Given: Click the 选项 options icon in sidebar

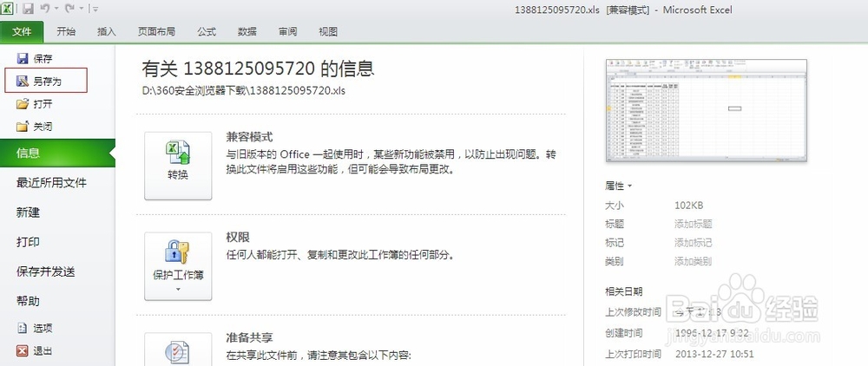Looking at the screenshot, I should click(23, 329).
